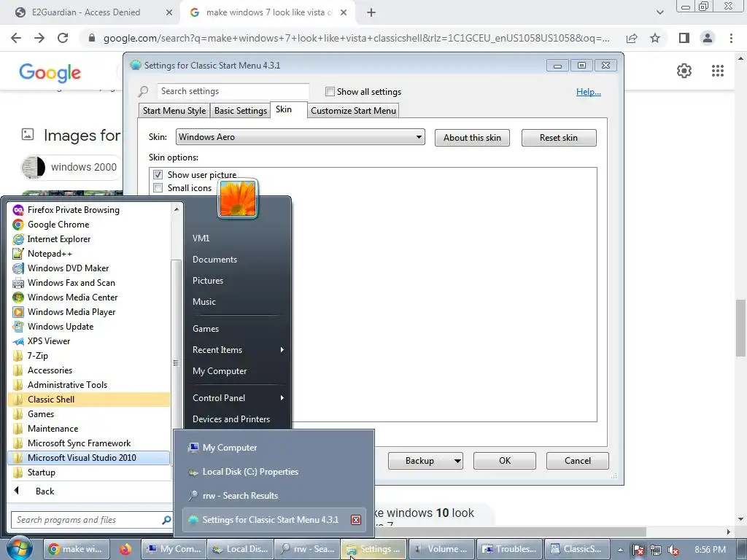Select My Computer in taskbar preview list
The image size is (747, 560).
tap(274, 448)
